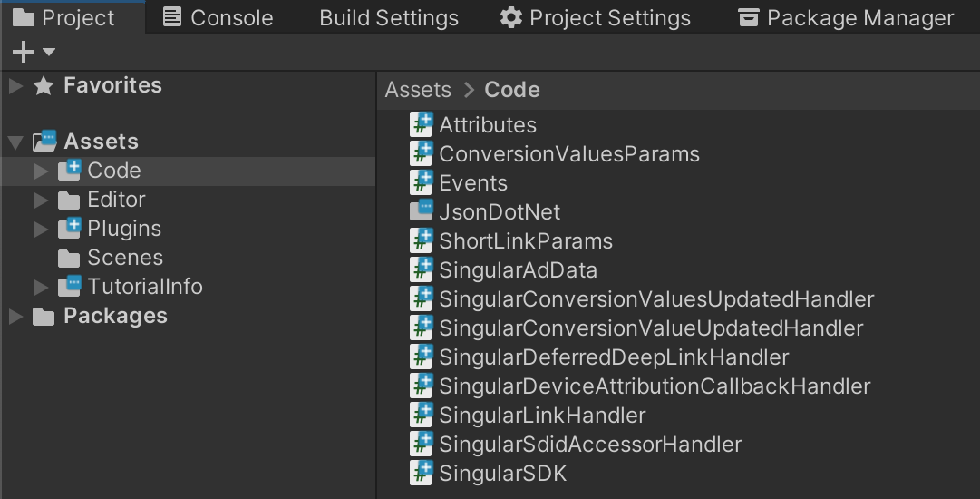Open the Package Manager tab

[x=846, y=17]
